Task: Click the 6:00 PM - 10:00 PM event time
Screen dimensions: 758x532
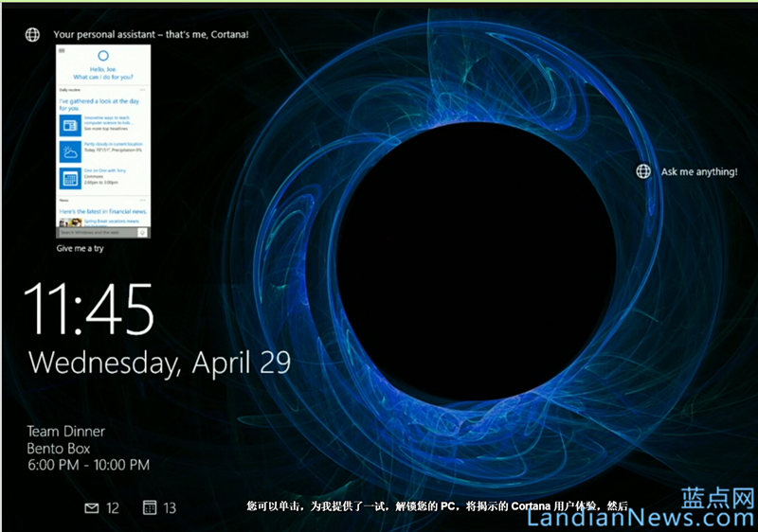Action: pos(88,465)
